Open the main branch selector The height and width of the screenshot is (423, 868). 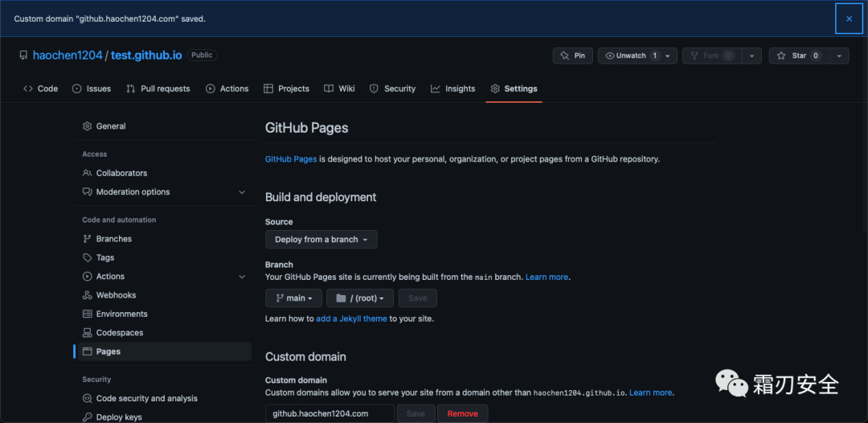point(293,298)
